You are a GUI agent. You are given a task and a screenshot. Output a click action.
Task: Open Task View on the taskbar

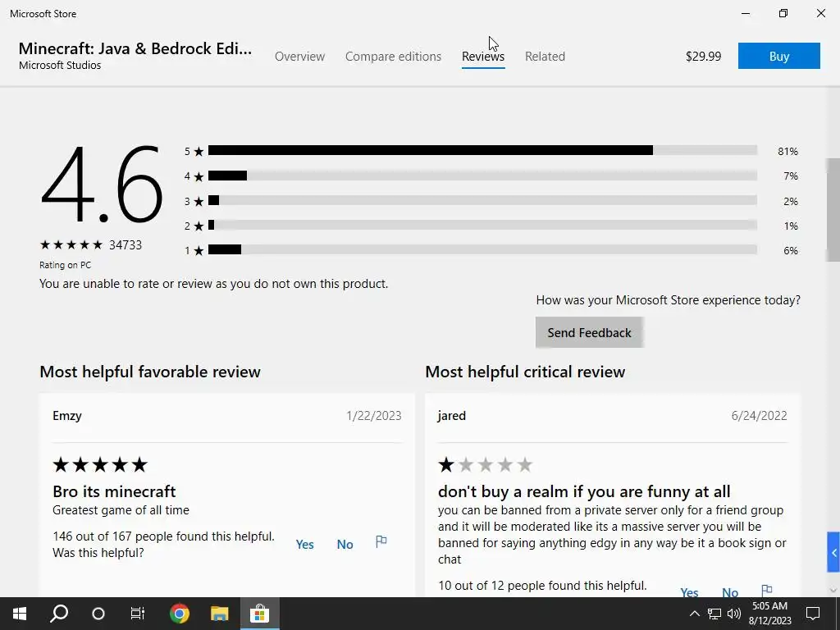pos(138,614)
